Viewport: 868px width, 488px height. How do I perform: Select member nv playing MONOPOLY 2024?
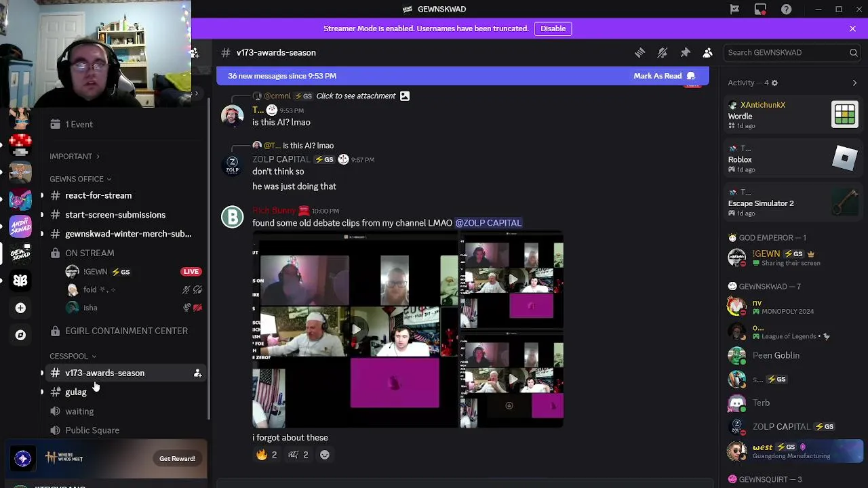pyautogui.click(x=793, y=306)
